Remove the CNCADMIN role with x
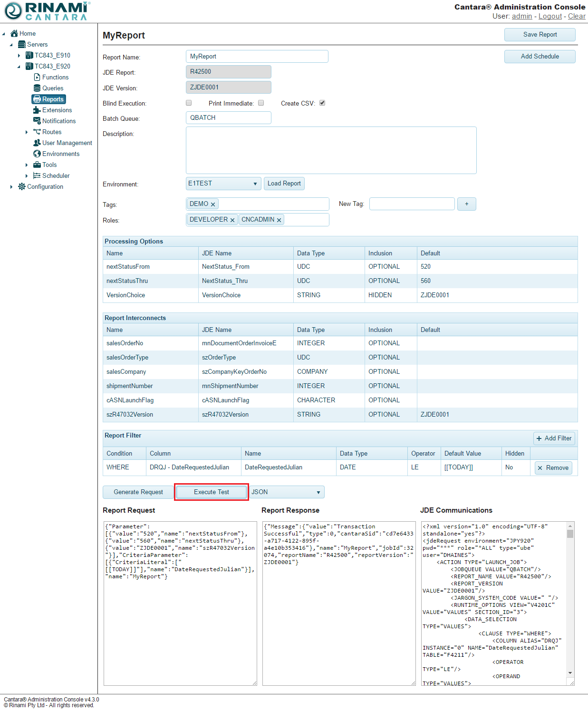This screenshot has height=711, width=588. (279, 220)
